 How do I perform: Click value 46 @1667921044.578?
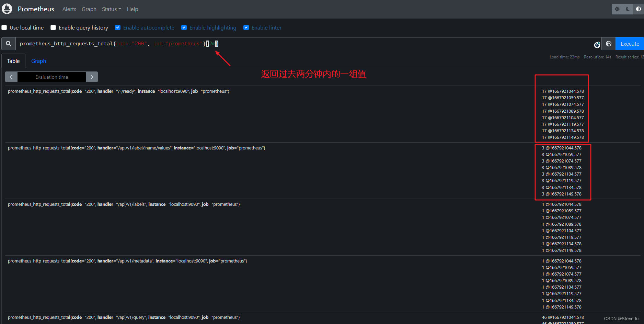tap(563, 317)
